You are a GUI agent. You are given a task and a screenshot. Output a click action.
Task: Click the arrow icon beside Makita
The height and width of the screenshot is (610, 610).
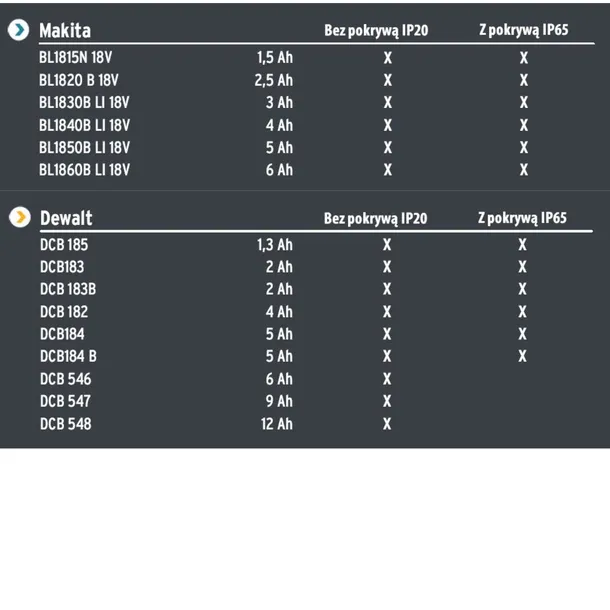pyautogui.click(x=18, y=30)
